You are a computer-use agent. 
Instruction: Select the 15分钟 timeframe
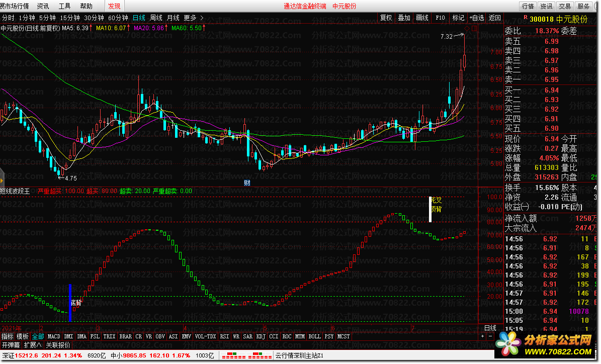(x=70, y=18)
